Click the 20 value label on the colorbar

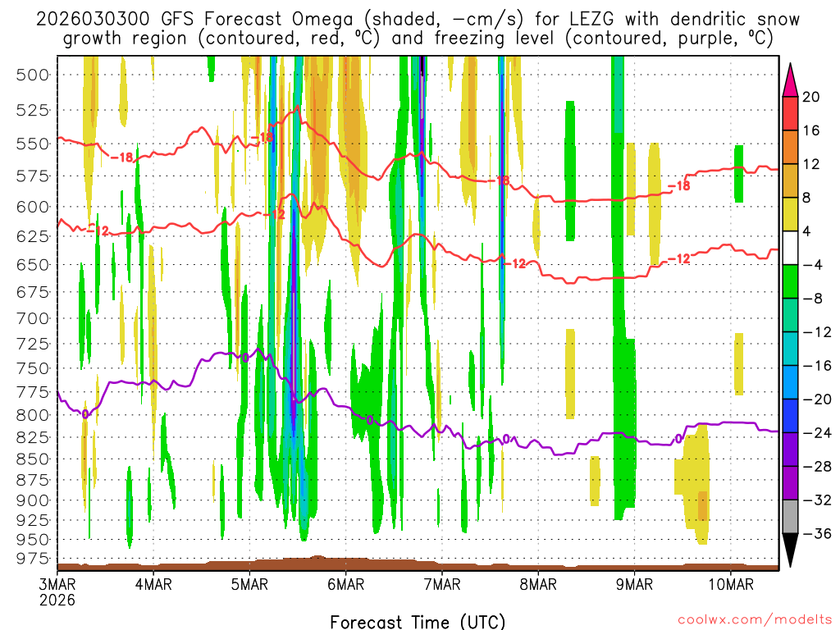point(811,97)
